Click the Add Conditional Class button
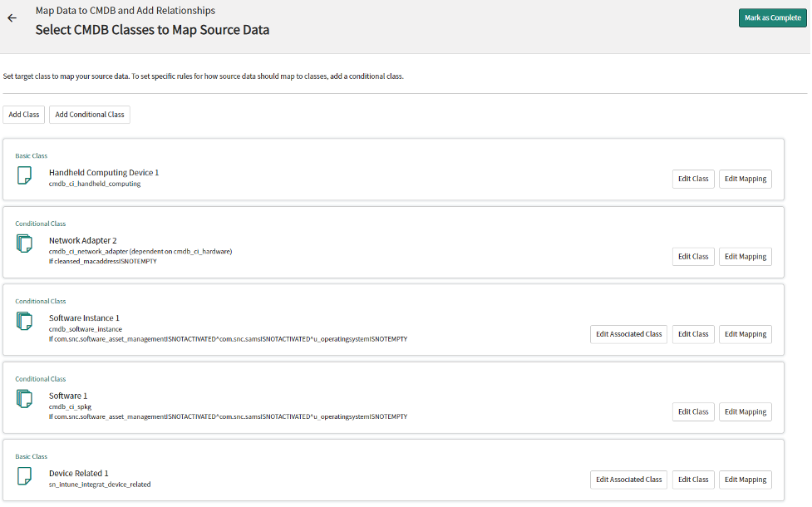Image resolution: width=812 pixels, height=507 pixels. [x=89, y=114]
